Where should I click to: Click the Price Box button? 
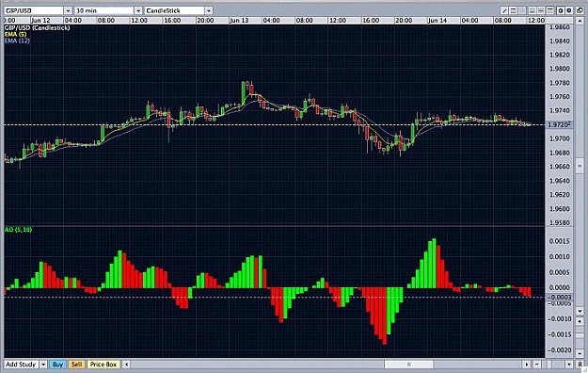pyautogui.click(x=103, y=365)
